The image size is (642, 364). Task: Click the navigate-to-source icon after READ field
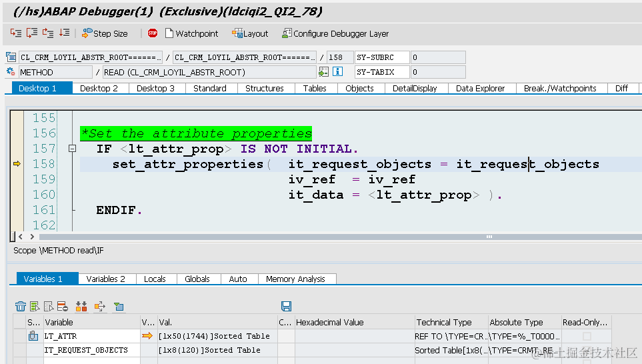[x=323, y=72]
